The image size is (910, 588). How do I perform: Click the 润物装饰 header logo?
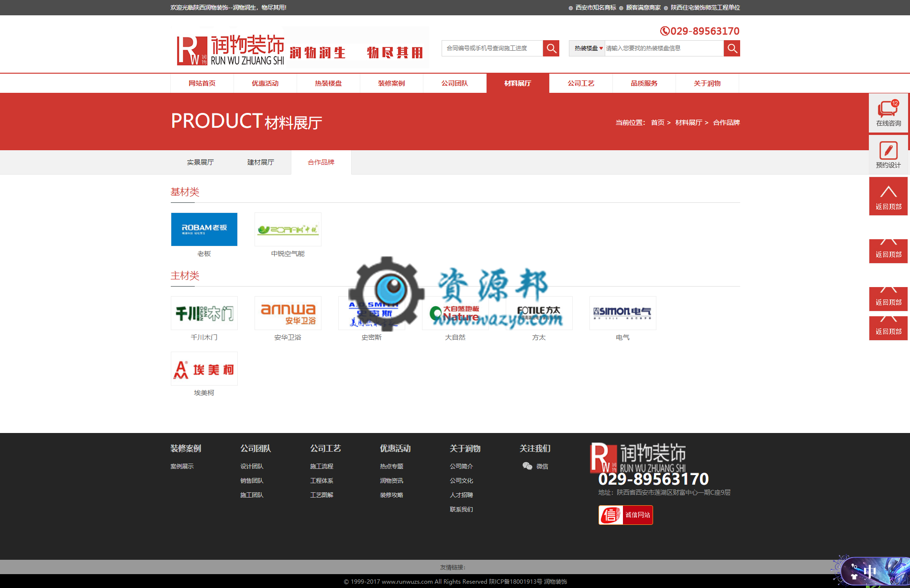pyautogui.click(x=230, y=50)
